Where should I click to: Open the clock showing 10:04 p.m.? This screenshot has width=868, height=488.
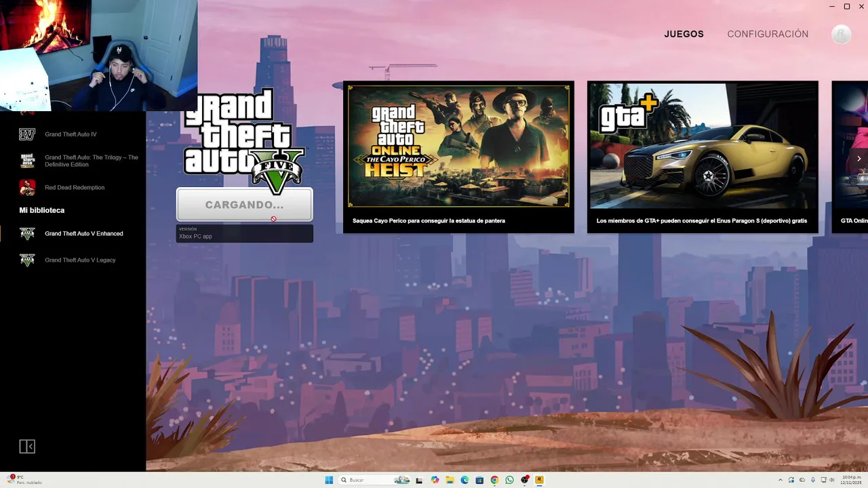click(x=851, y=480)
